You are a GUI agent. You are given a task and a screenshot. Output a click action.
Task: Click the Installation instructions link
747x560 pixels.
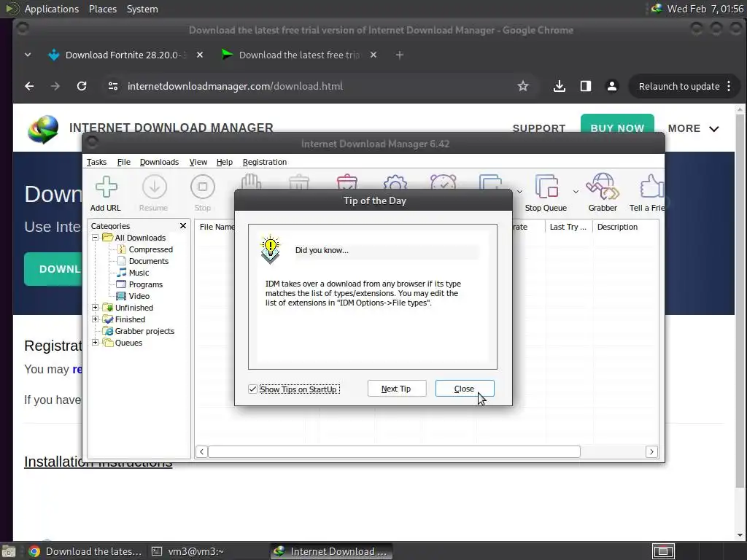tap(98, 462)
